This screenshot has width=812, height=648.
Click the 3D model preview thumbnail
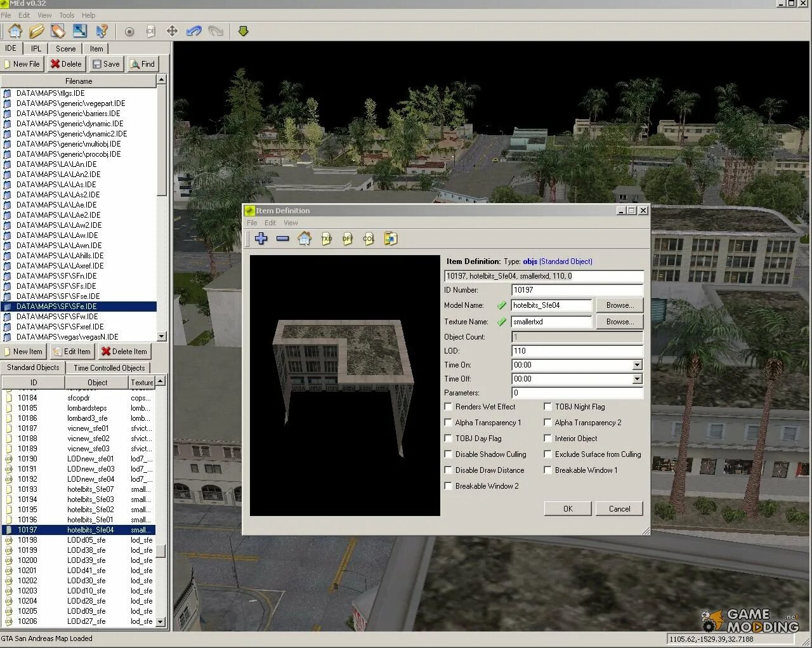click(344, 385)
